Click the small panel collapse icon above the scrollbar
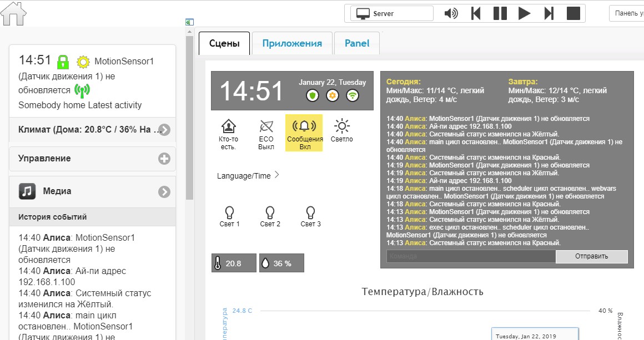644x340 pixels. point(189,22)
